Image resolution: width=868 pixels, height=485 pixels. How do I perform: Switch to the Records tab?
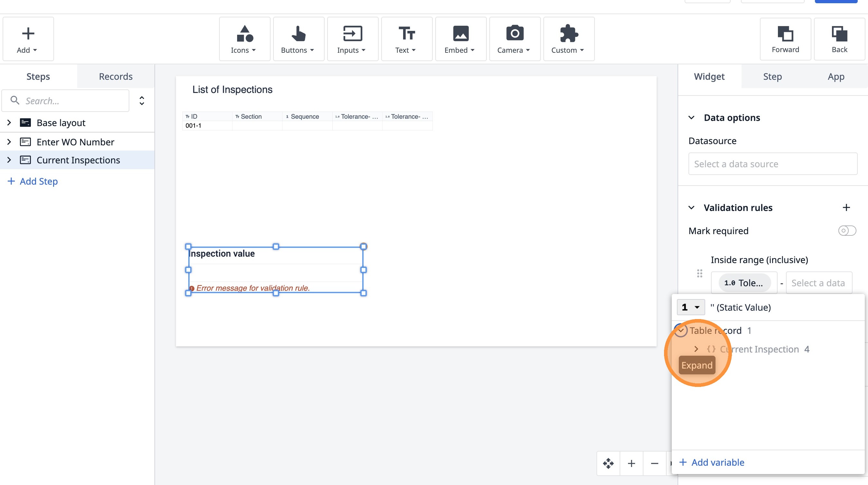(x=115, y=77)
